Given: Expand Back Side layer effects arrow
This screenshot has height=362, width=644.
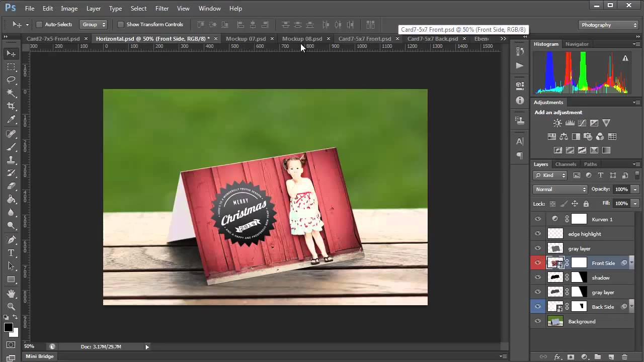Looking at the screenshot, I should 631,307.
